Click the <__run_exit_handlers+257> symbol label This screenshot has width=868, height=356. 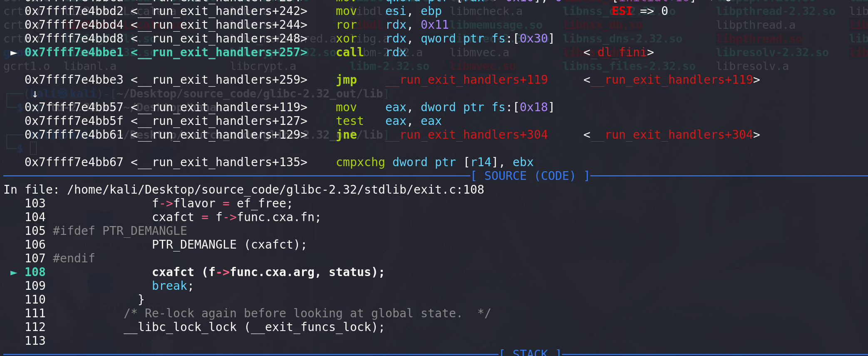tap(219, 52)
